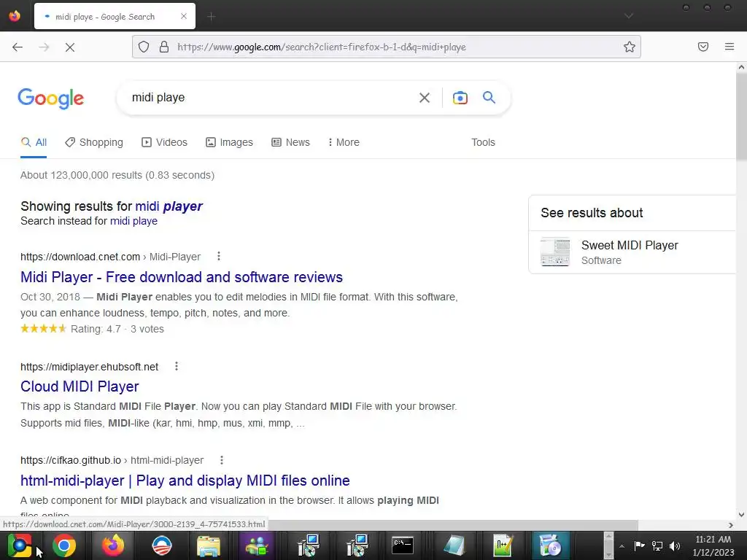Open three-dot menu for download.cnet.com result

pyautogui.click(x=219, y=256)
